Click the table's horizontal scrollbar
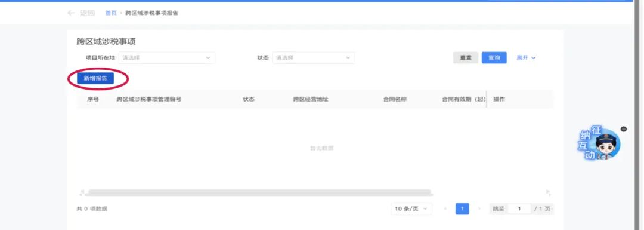Viewport: 644px width, 230px height. tap(259, 192)
